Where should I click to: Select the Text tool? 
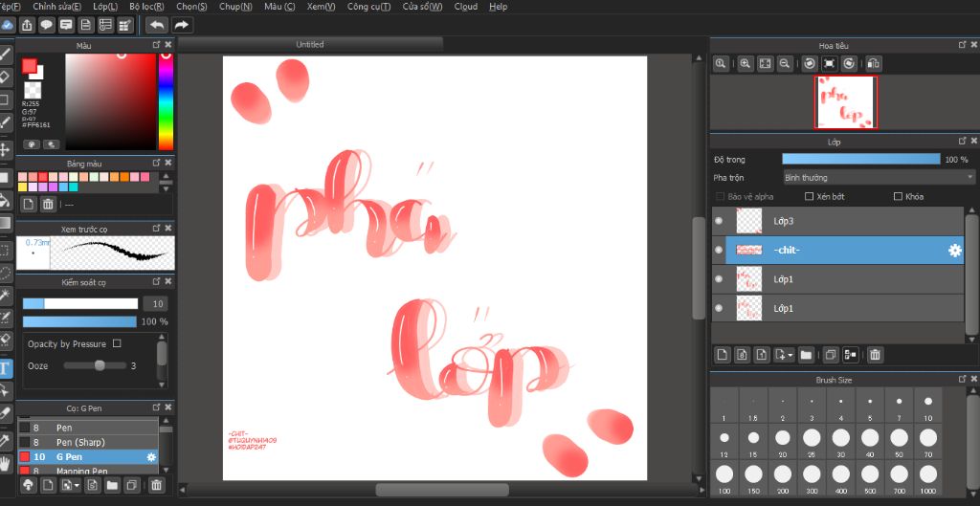tap(5, 368)
